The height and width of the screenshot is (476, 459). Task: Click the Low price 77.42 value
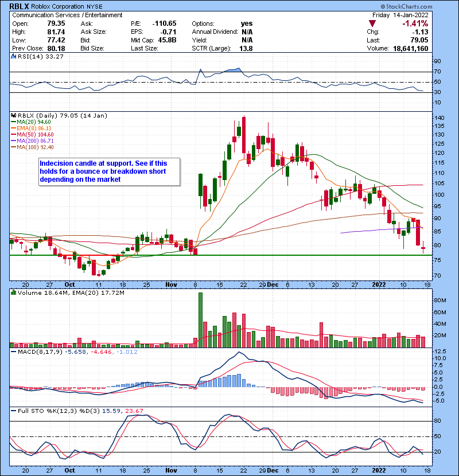[x=56, y=40]
